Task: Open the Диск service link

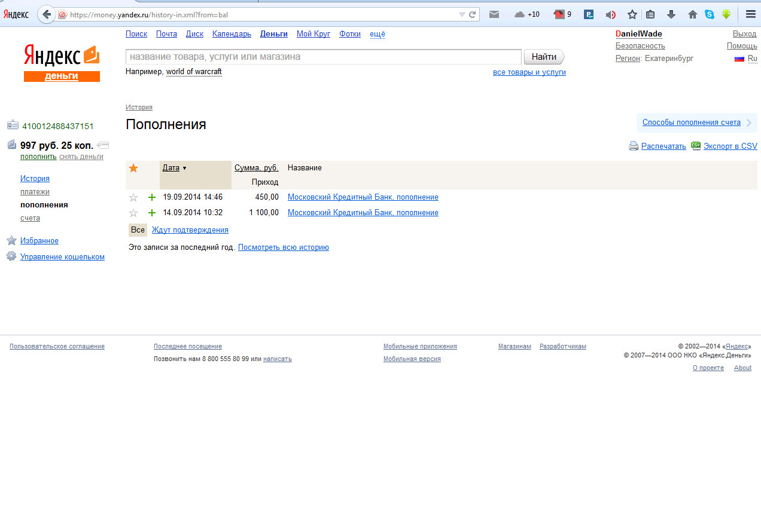Action: 194,34
